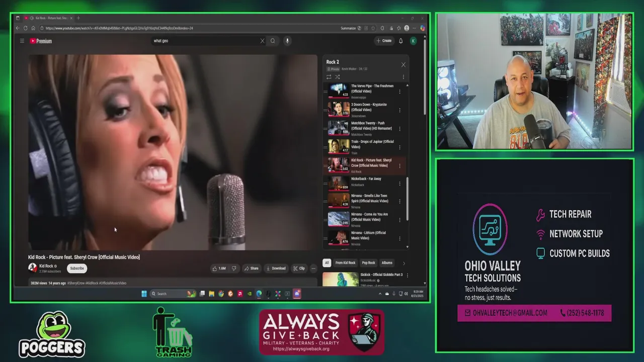Open the Create menu button
The height and width of the screenshot is (362, 644).
click(x=384, y=41)
